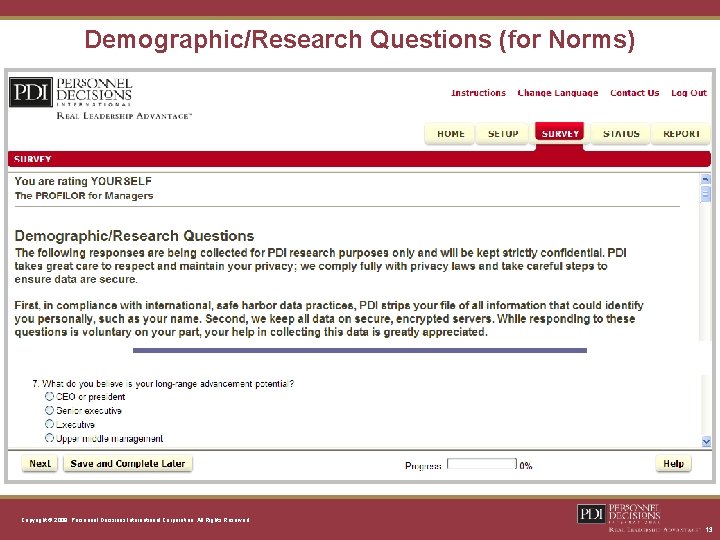Select the CEO or president option
The width and height of the screenshot is (720, 540).
49,396
